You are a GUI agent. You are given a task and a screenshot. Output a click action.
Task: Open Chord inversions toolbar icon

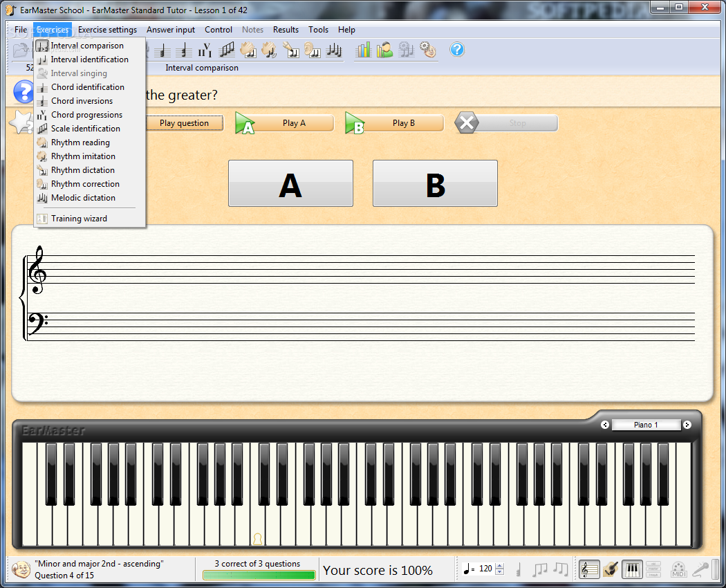coord(184,50)
